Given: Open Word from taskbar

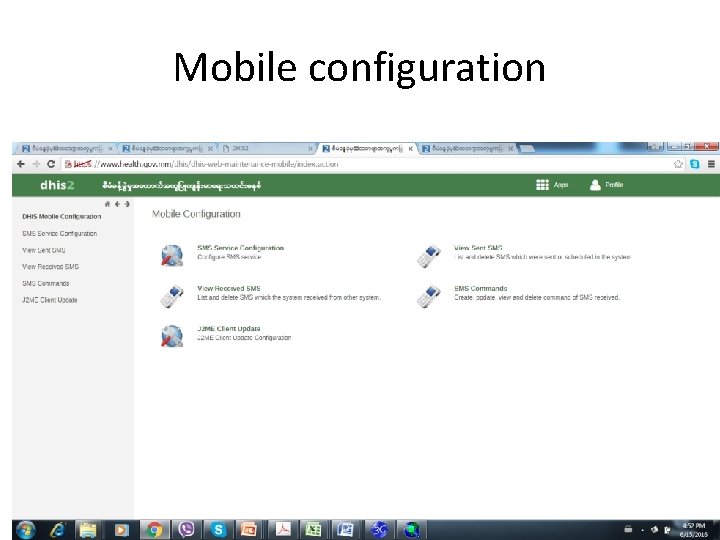Looking at the screenshot, I should pos(345,530).
